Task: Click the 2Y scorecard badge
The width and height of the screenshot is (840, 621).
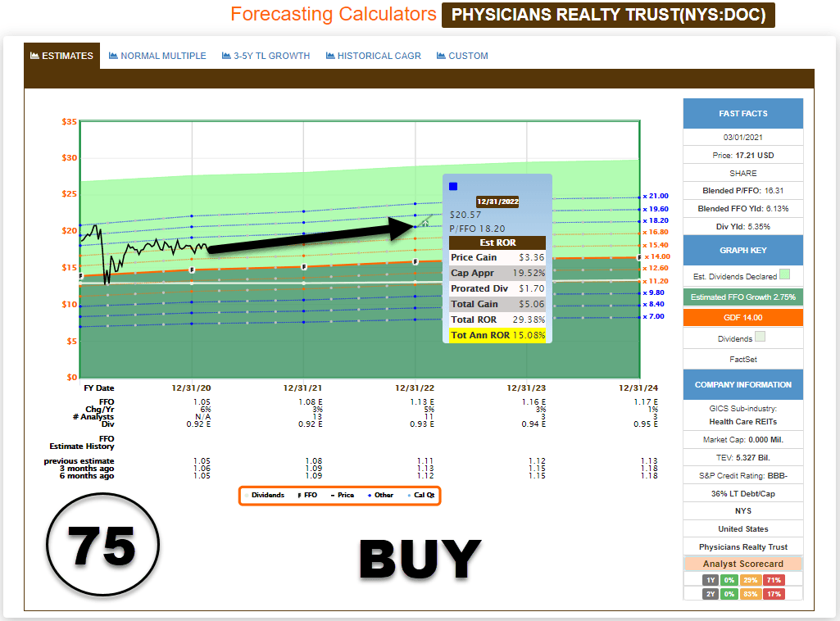Action: tap(711, 594)
